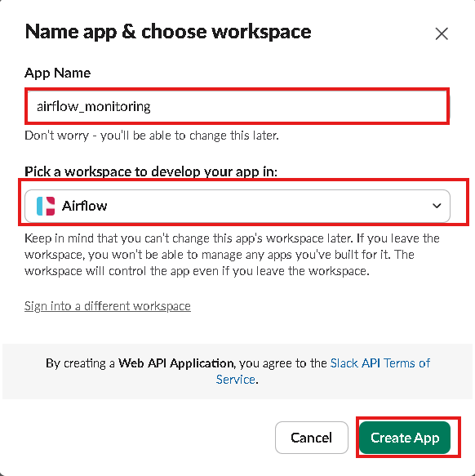The width and height of the screenshot is (475, 476).
Task: Click the Airflow workspace logo icon
Action: tap(46, 206)
